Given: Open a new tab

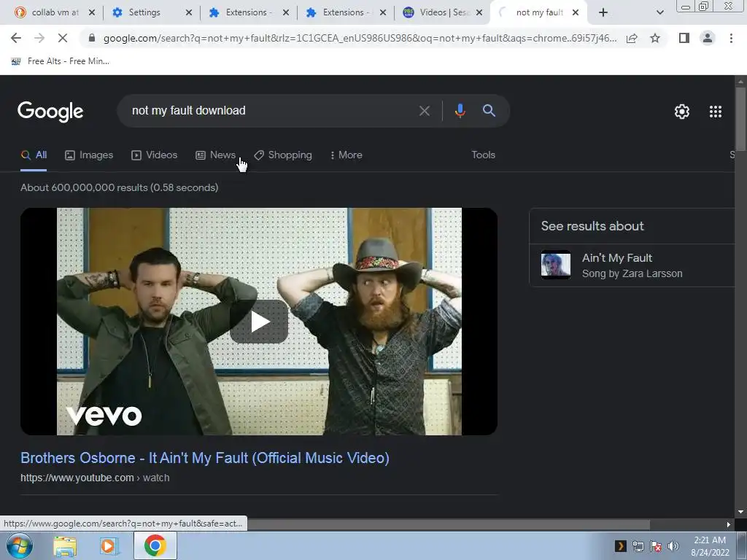Looking at the screenshot, I should (x=603, y=12).
